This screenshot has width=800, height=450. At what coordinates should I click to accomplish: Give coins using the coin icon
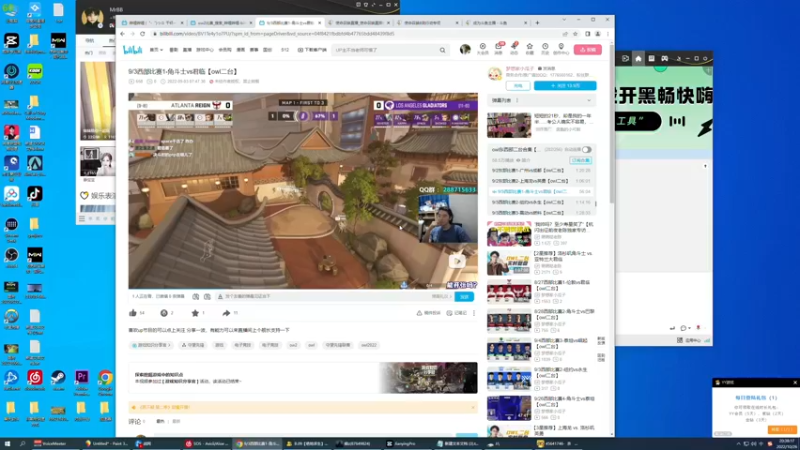[164, 313]
